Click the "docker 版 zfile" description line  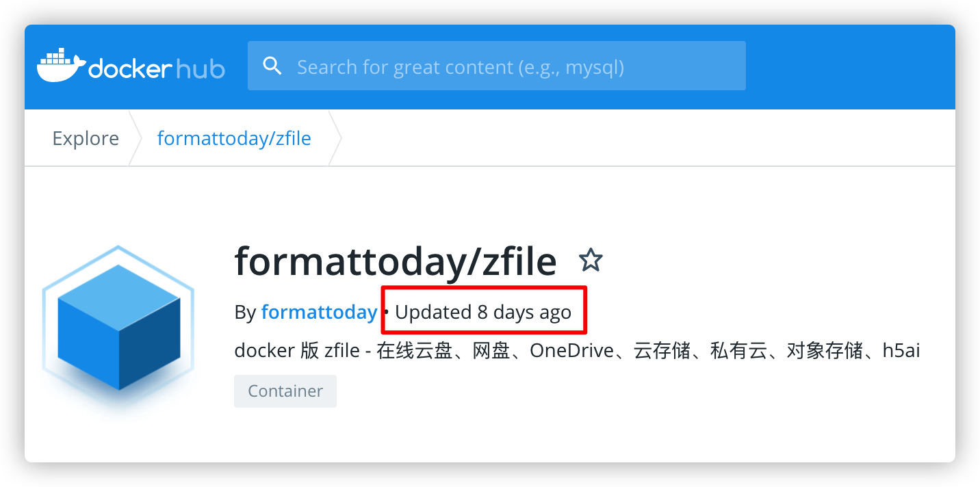(296, 351)
